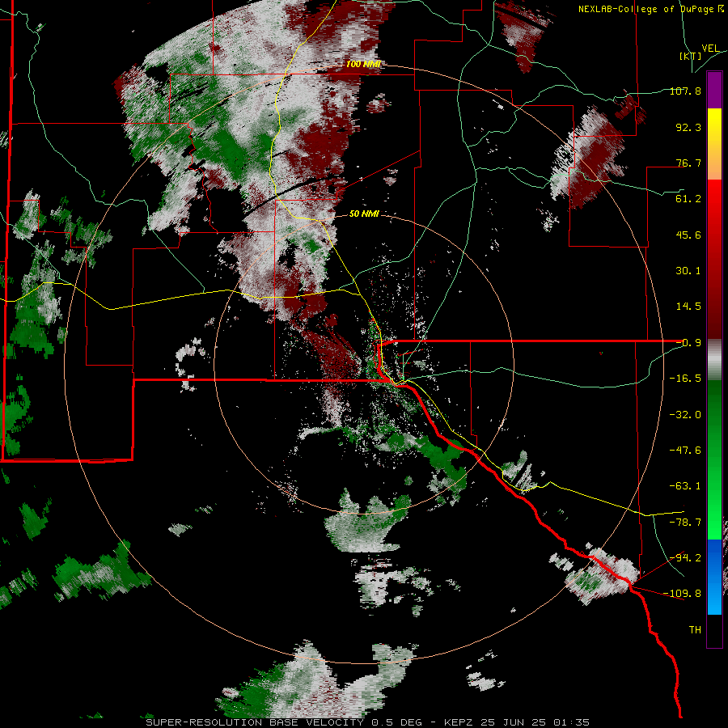
Task: Click the -32.0 value on the velocity scale
Action: pyautogui.click(x=685, y=415)
